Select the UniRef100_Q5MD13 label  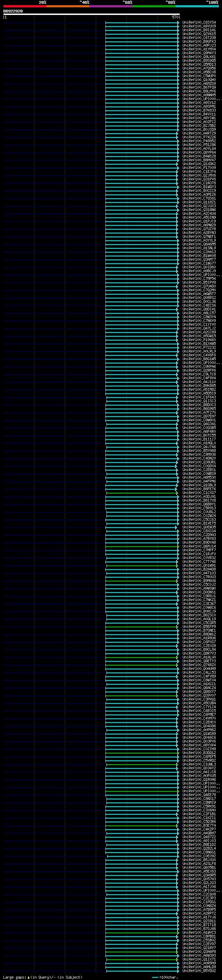pos(199,64)
